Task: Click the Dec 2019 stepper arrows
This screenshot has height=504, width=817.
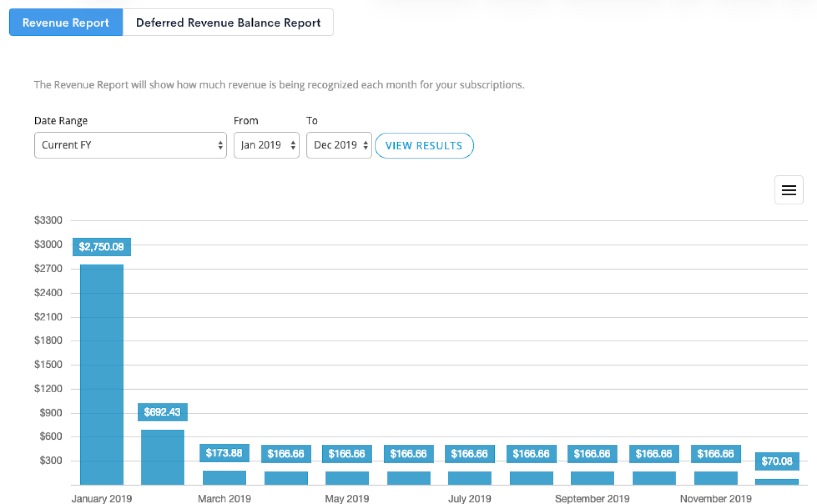Action: (366, 145)
